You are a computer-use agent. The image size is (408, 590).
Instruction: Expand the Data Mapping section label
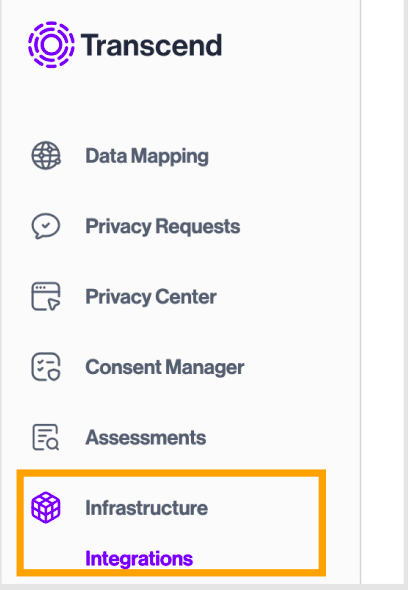click(147, 156)
